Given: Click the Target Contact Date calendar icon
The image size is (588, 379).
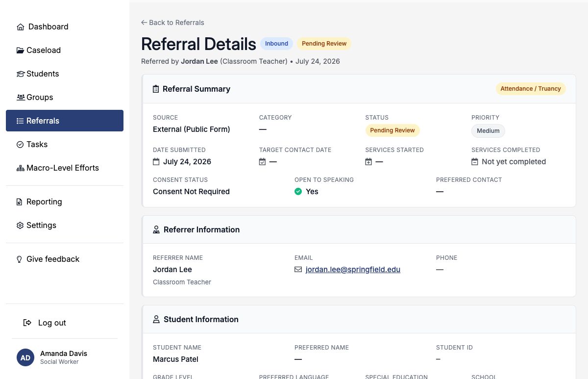Looking at the screenshot, I should (x=263, y=162).
